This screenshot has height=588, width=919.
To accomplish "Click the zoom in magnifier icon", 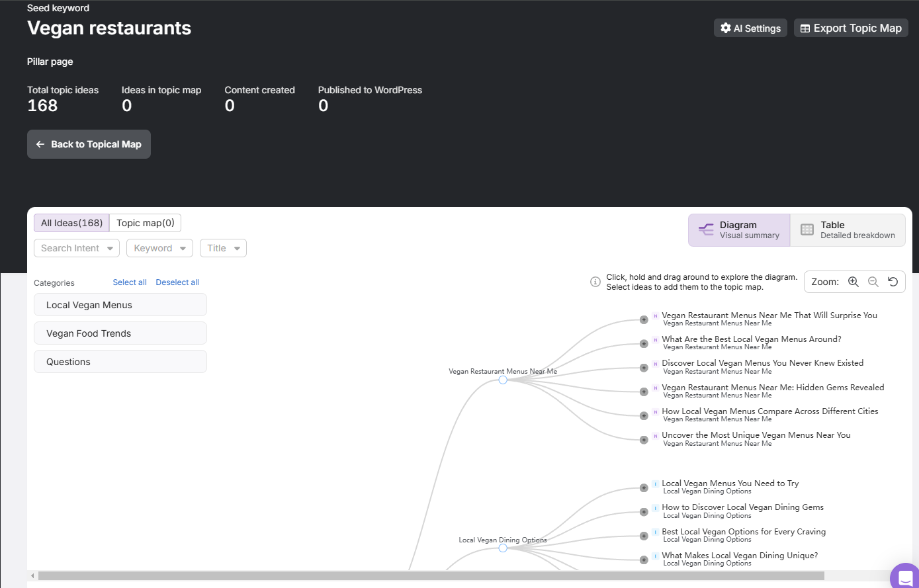I will (x=853, y=282).
